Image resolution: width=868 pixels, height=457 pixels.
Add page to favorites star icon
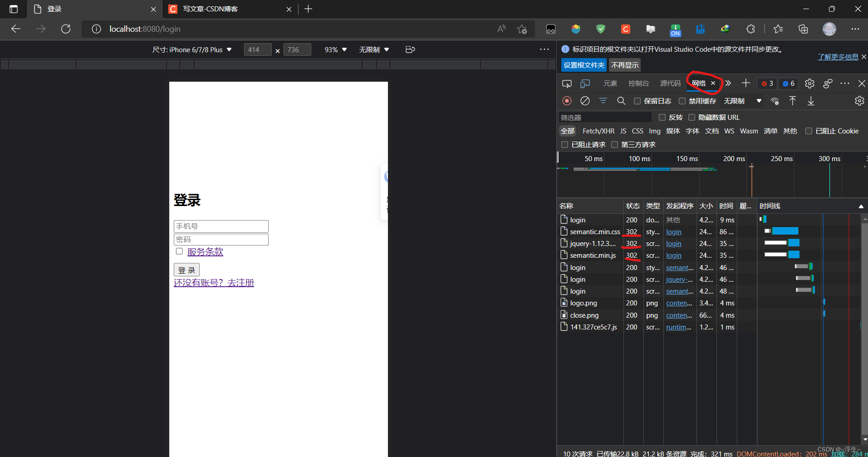522,29
